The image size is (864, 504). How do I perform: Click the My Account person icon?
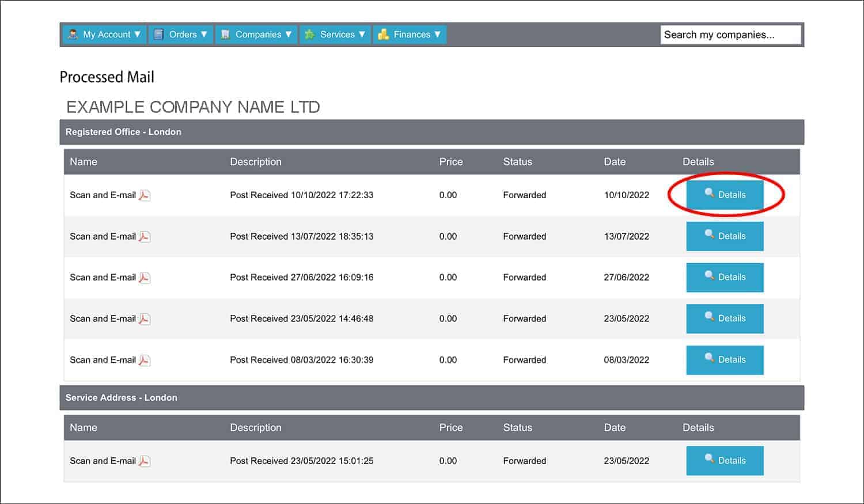[73, 35]
